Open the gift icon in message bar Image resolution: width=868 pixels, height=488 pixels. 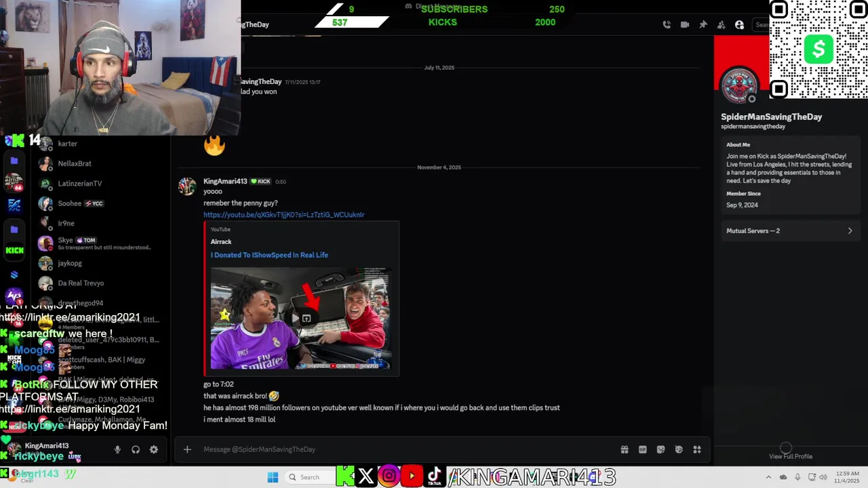(625, 449)
